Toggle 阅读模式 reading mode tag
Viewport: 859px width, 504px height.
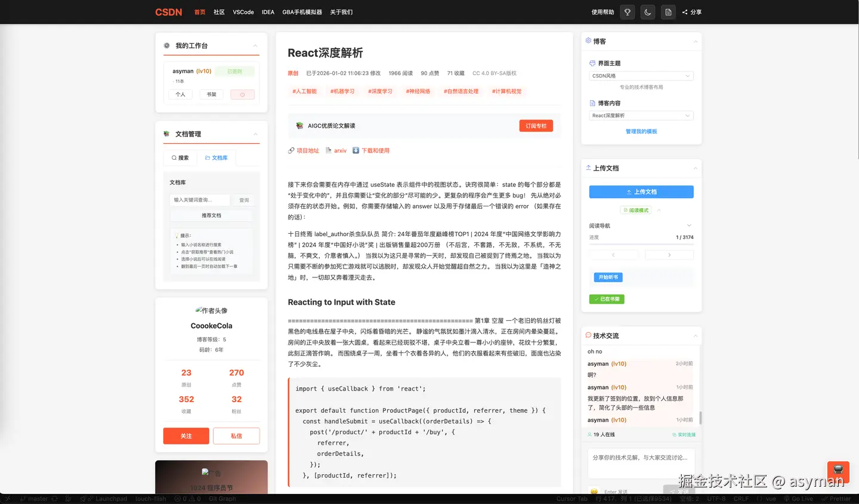click(x=636, y=211)
